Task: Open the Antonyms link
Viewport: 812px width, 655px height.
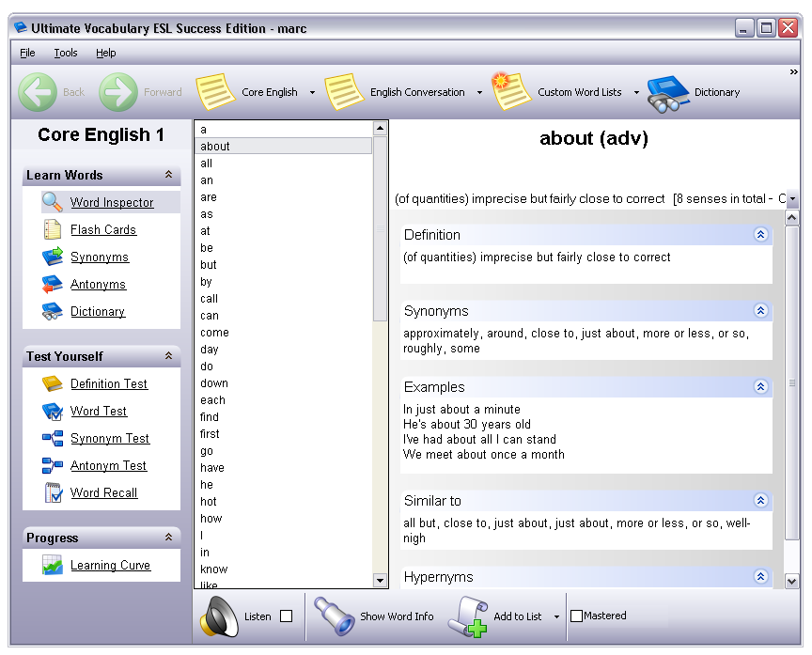Action: (99, 284)
